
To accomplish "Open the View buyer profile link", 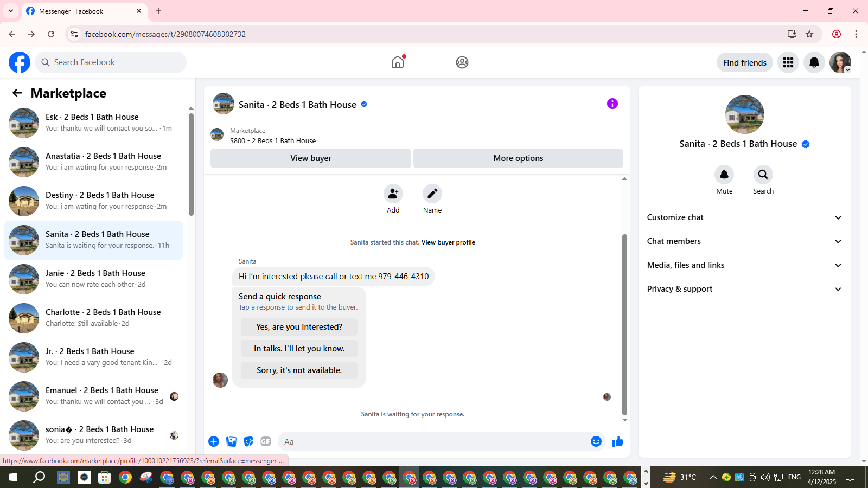I will pyautogui.click(x=448, y=242).
